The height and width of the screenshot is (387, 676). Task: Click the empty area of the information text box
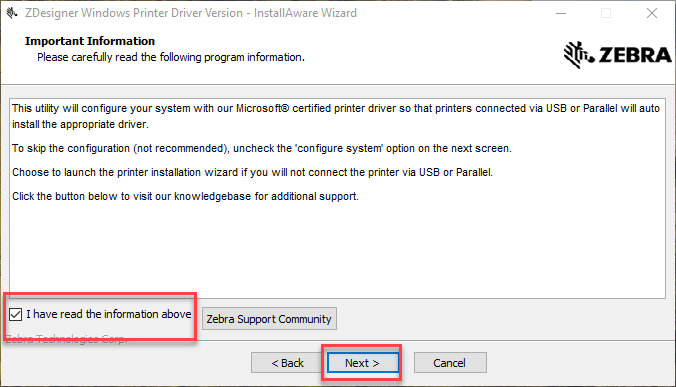337,250
